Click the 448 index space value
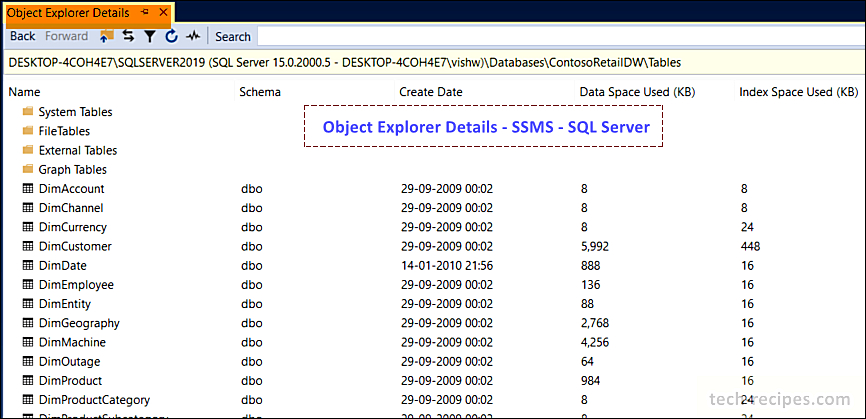 751,246
